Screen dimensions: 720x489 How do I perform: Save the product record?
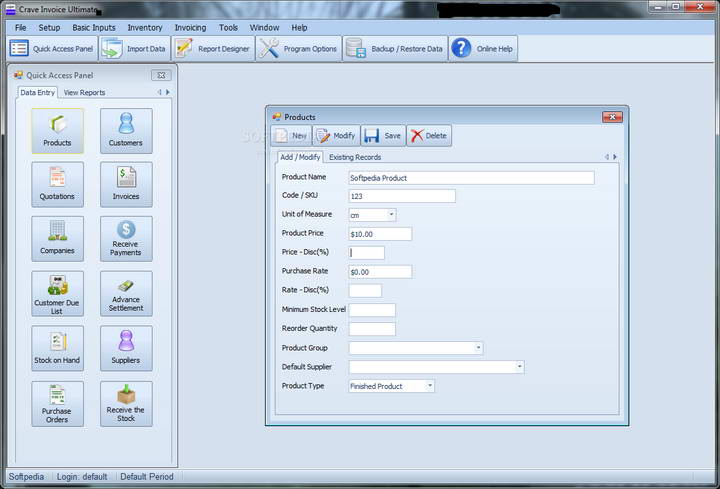383,135
